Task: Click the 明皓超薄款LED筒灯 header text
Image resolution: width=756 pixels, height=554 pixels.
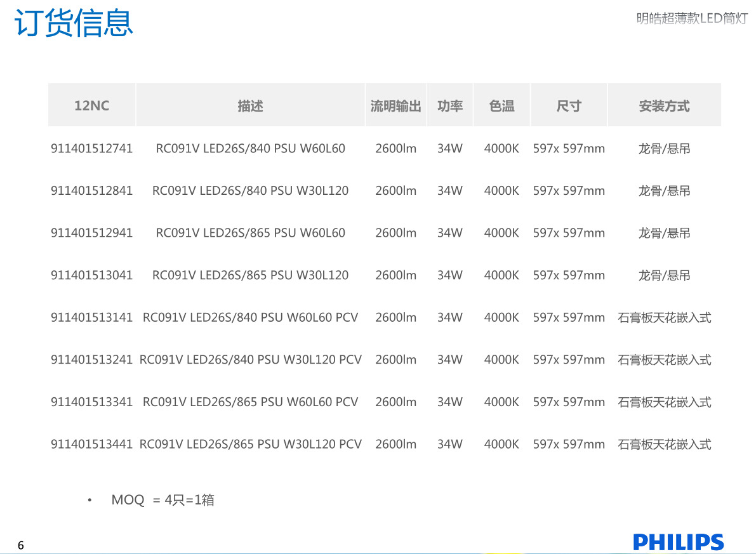Action: [x=692, y=18]
